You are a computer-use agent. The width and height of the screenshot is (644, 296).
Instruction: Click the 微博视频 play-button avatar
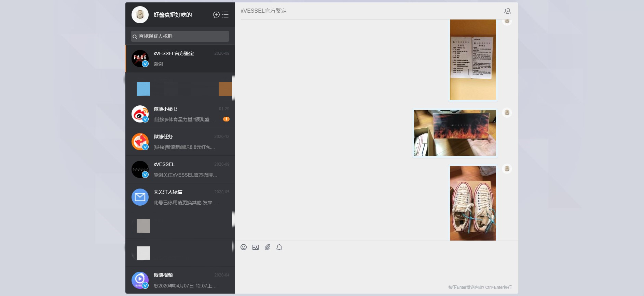[x=140, y=280]
